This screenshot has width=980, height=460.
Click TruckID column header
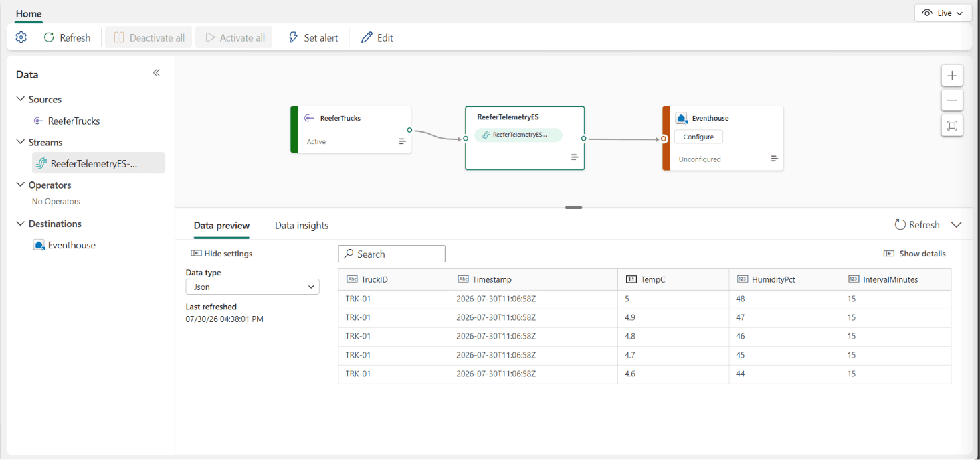pyautogui.click(x=394, y=279)
